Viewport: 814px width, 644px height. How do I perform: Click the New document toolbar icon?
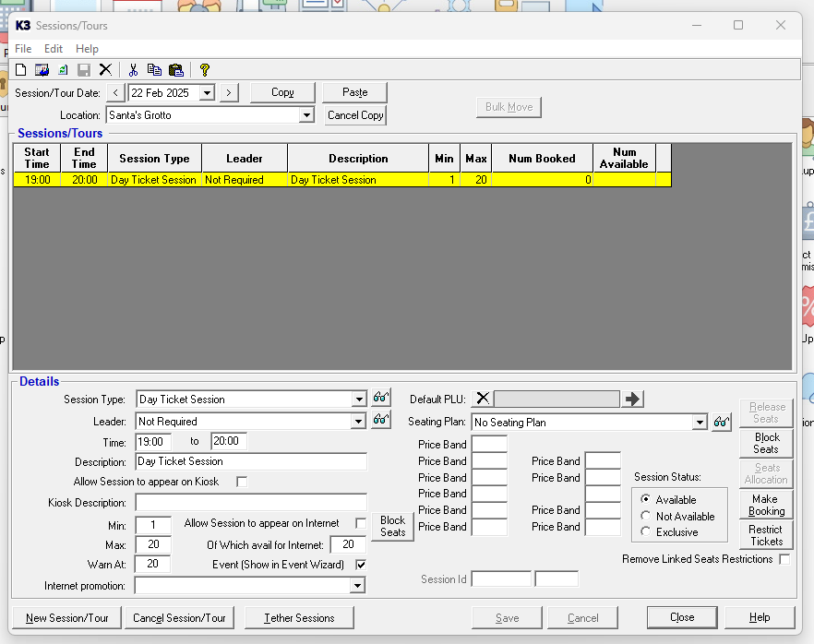pyautogui.click(x=21, y=70)
